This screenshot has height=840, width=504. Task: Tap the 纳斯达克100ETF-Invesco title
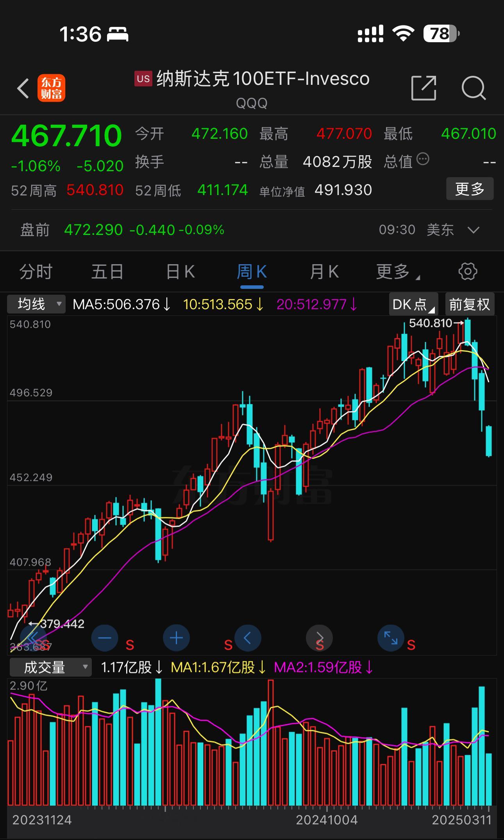pos(263,79)
